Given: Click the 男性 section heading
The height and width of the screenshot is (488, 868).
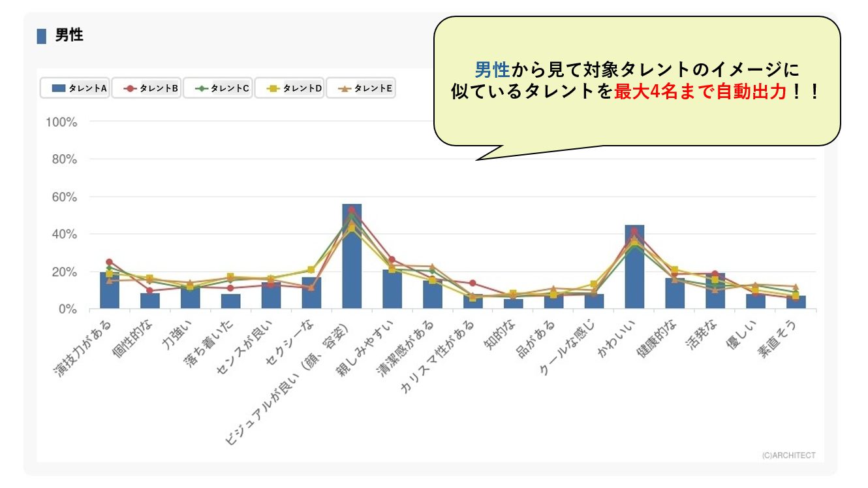Looking at the screenshot, I should tap(69, 35).
